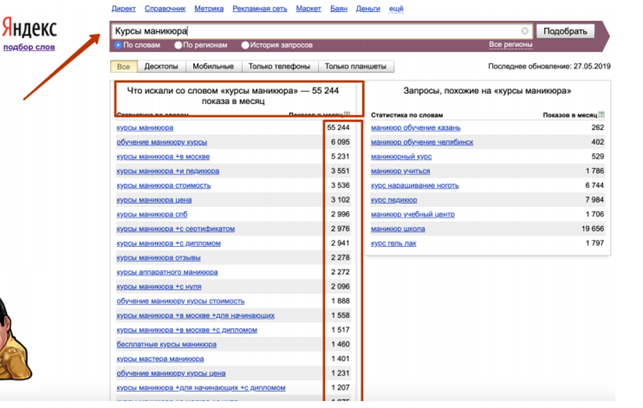Viewport: 643px width, 408px height.
Task: Click the 'Подобрать' button
Action: point(566,31)
